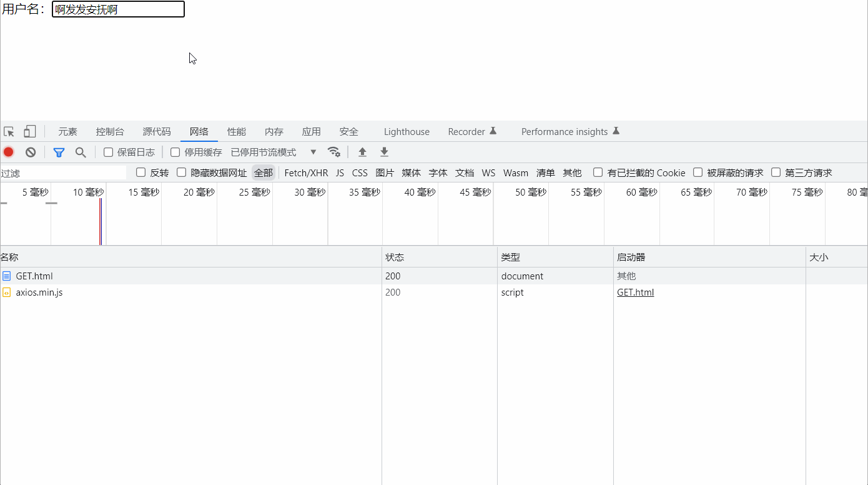Viewport: 868px width, 485px height.
Task: Check the 隐藏数据网址 checkbox
Action: [182, 172]
